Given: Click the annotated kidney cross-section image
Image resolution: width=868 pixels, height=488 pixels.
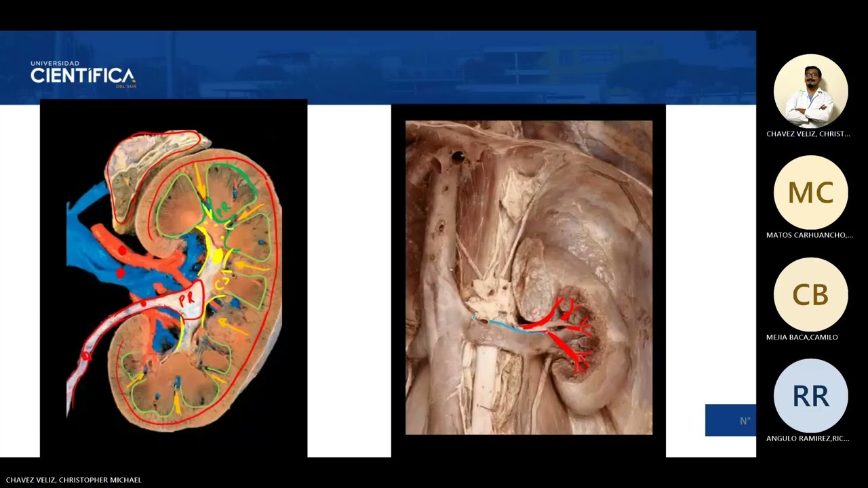Looking at the screenshot, I should [x=174, y=279].
